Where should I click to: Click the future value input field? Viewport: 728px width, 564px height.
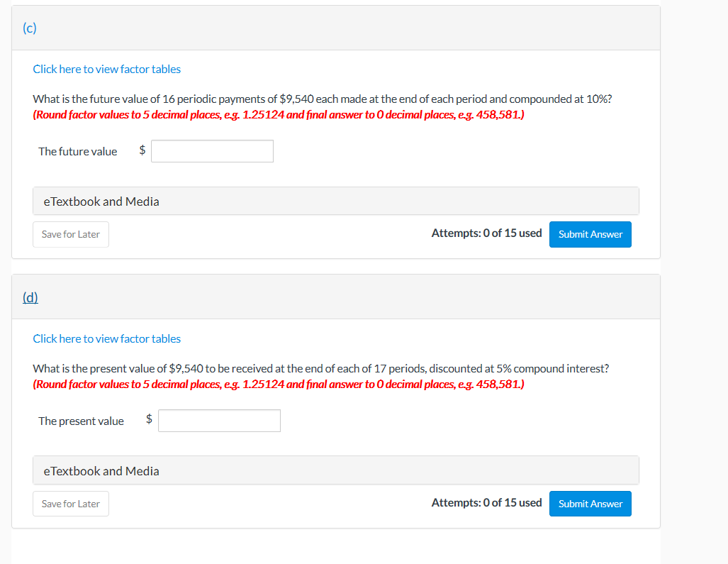pyautogui.click(x=212, y=151)
